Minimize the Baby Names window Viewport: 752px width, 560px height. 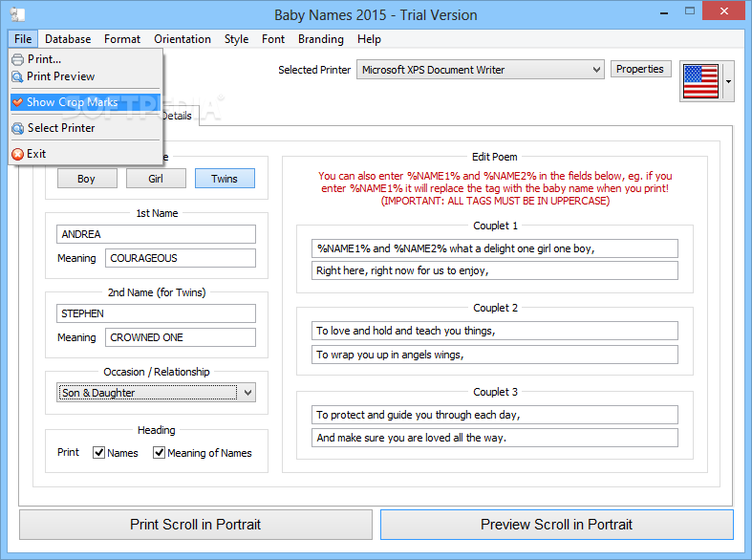(x=664, y=12)
